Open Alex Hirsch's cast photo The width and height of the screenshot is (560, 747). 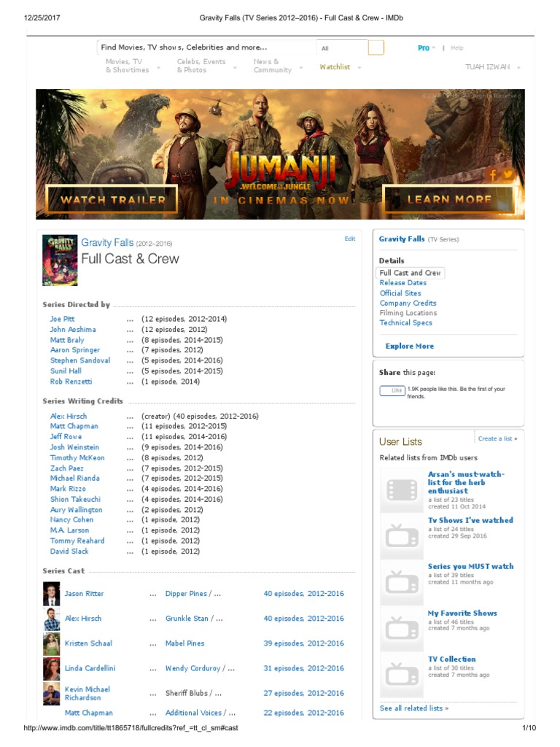click(x=52, y=619)
